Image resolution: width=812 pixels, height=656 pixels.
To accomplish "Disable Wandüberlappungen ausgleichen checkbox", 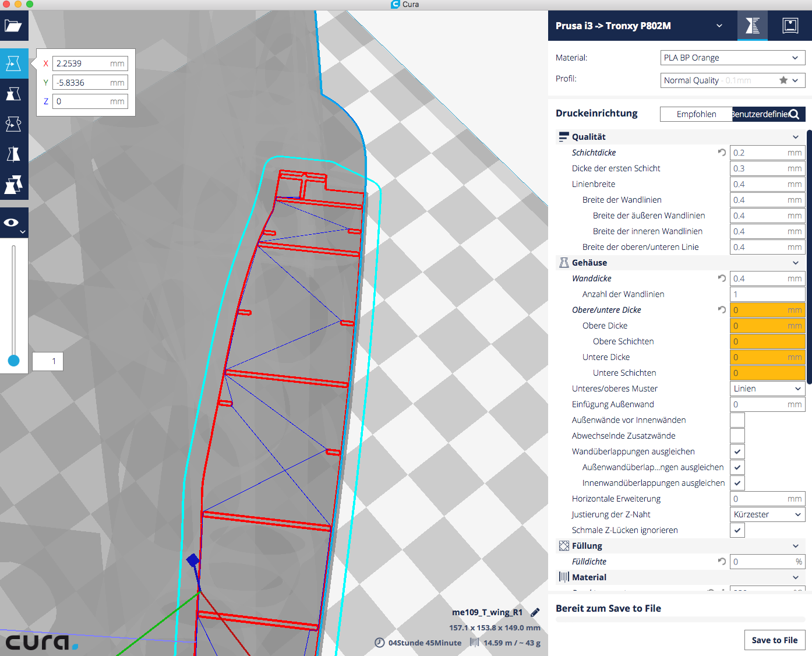I will pos(737,452).
